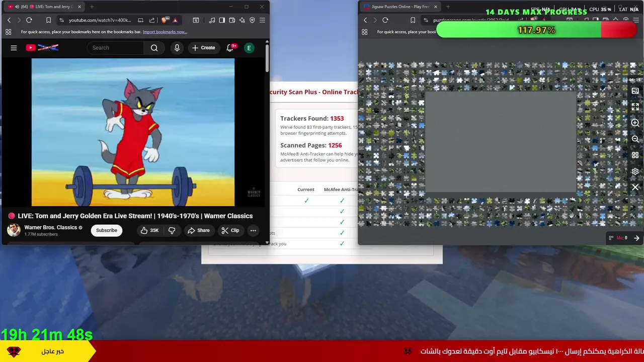The height and width of the screenshot is (362, 644).
Task: Toggle the sidebar panel icon in YouTube browser
Action: pos(222,20)
